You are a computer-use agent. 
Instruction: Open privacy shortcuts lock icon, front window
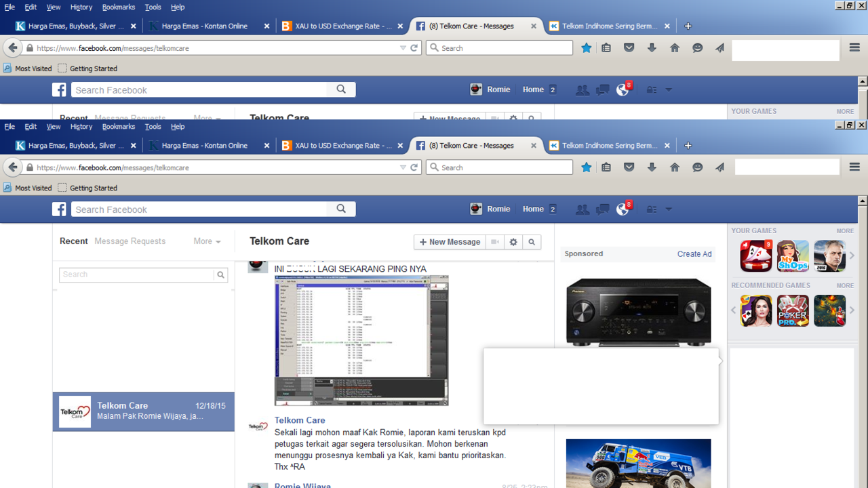pos(651,209)
